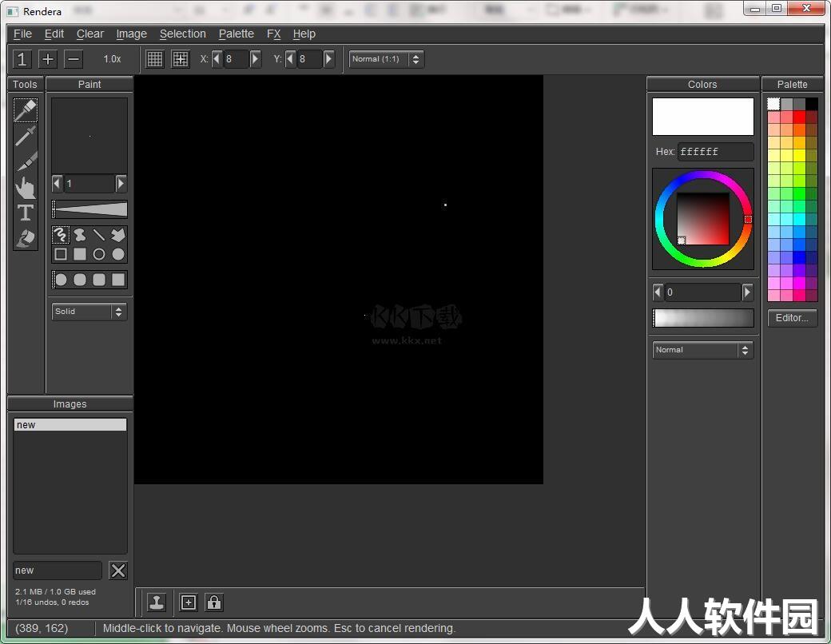Select the eyedropper color picker tool

[26, 136]
